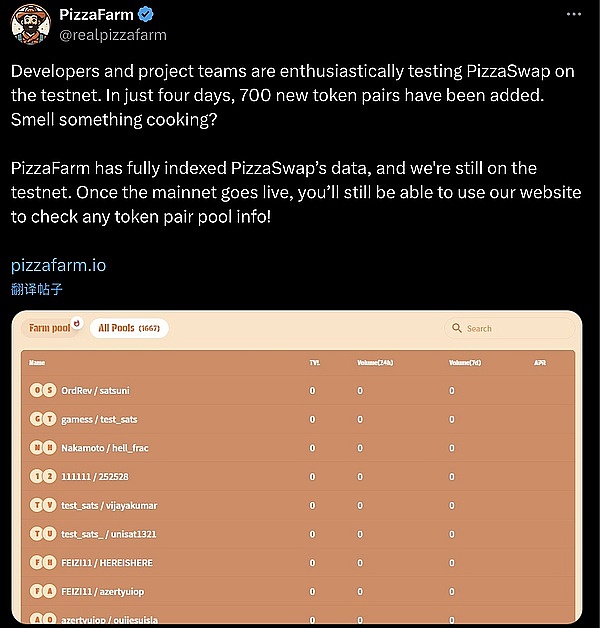
Task: Click the 111111 / 252528 pair icons
Action: pos(43,476)
